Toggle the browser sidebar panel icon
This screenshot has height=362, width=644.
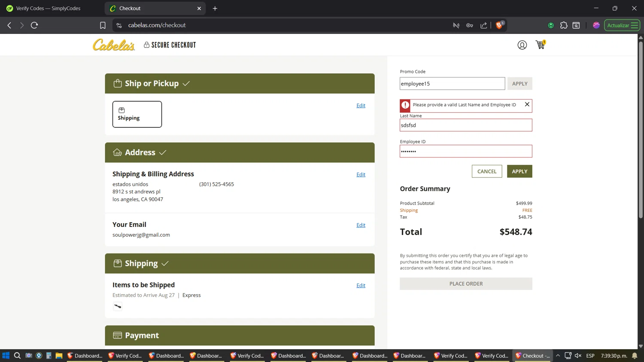tap(576, 25)
